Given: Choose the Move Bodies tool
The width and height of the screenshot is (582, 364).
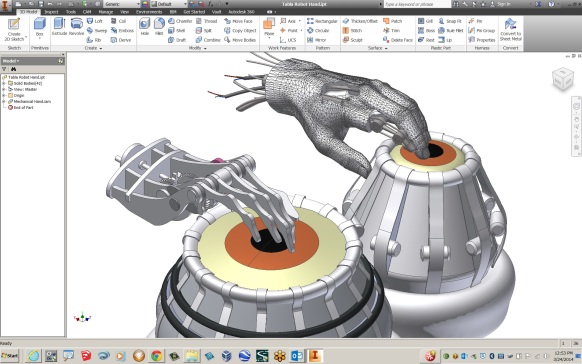Looking at the screenshot, I should pos(240,40).
